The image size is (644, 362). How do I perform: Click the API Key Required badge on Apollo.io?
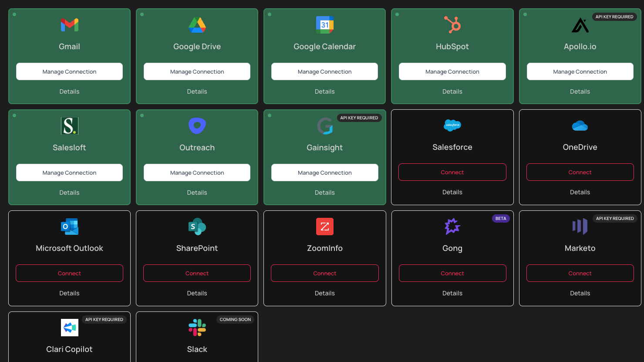pyautogui.click(x=614, y=17)
